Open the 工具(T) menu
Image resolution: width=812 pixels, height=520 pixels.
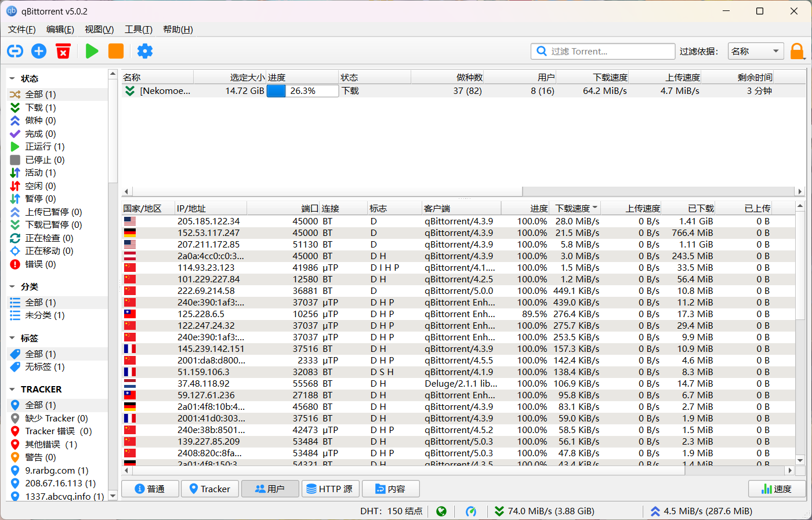pos(139,30)
